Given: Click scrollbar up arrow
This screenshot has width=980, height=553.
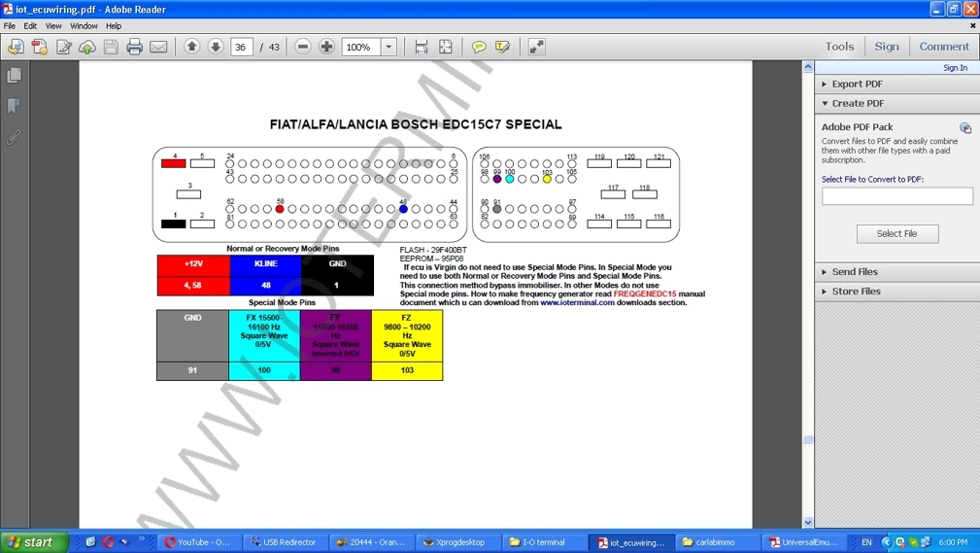Looking at the screenshot, I should pos(807,66).
